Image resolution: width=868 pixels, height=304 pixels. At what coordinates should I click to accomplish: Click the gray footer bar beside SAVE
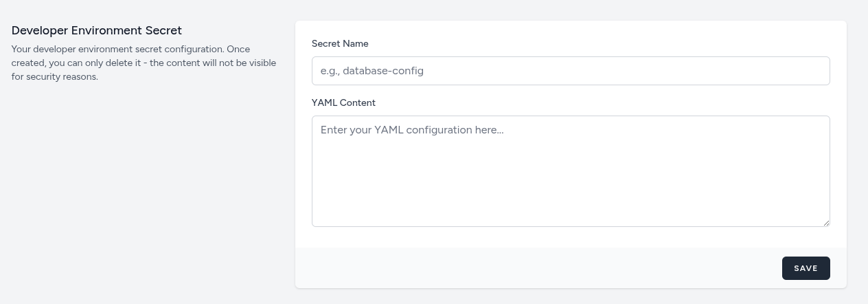point(536,268)
